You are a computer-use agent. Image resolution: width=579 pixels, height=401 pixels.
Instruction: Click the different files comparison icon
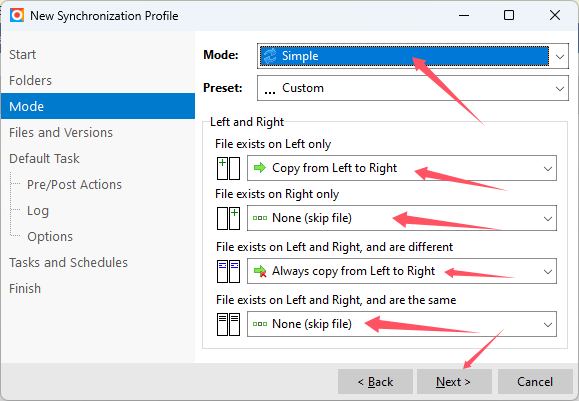[228, 271]
